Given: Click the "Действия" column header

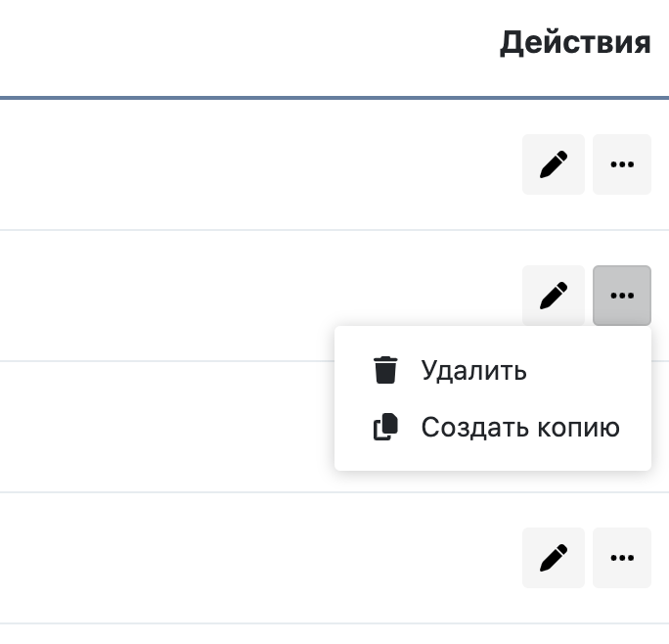Looking at the screenshot, I should 575,43.
